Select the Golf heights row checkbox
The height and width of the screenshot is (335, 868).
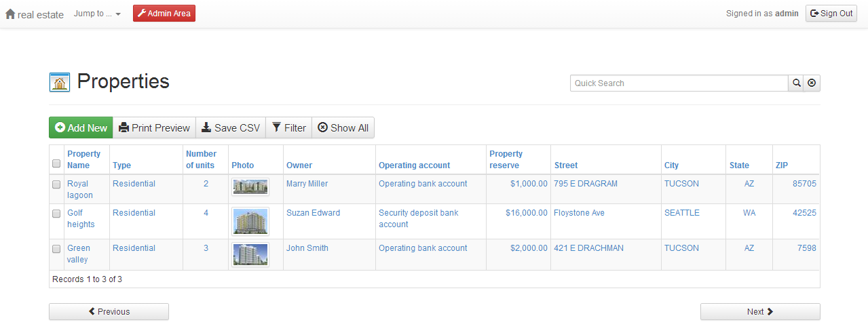(56, 214)
